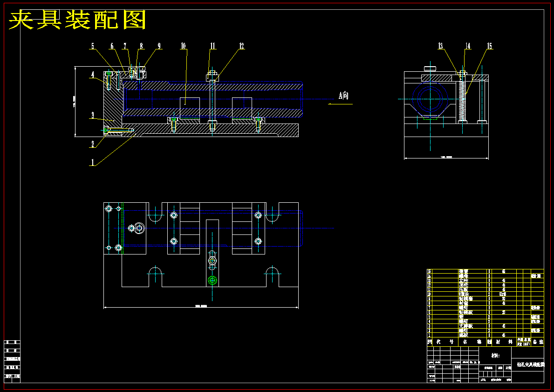
Task: Click balloon number 13 above the side view
Action: (x=441, y=46)
